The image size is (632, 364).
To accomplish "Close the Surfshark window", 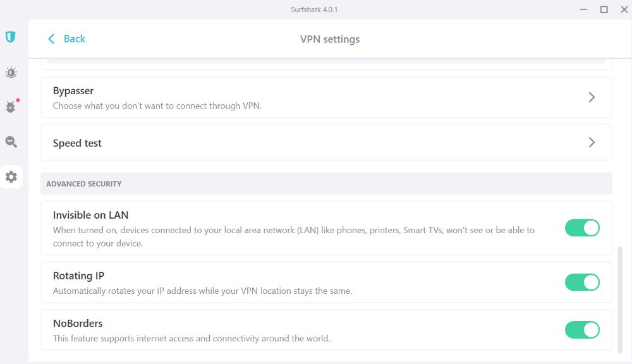I will pos(624,9).
